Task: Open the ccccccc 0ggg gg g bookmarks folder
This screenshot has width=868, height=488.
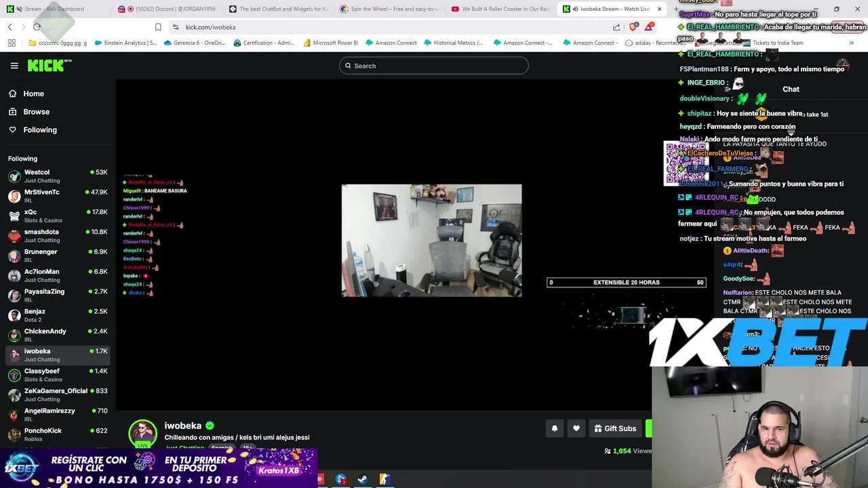Action: (x=58, y=43)
